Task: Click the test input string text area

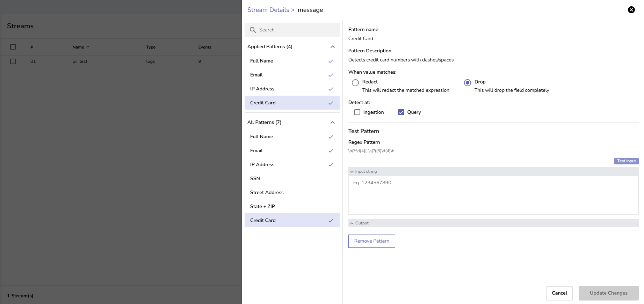Action: tap(493, 195)
